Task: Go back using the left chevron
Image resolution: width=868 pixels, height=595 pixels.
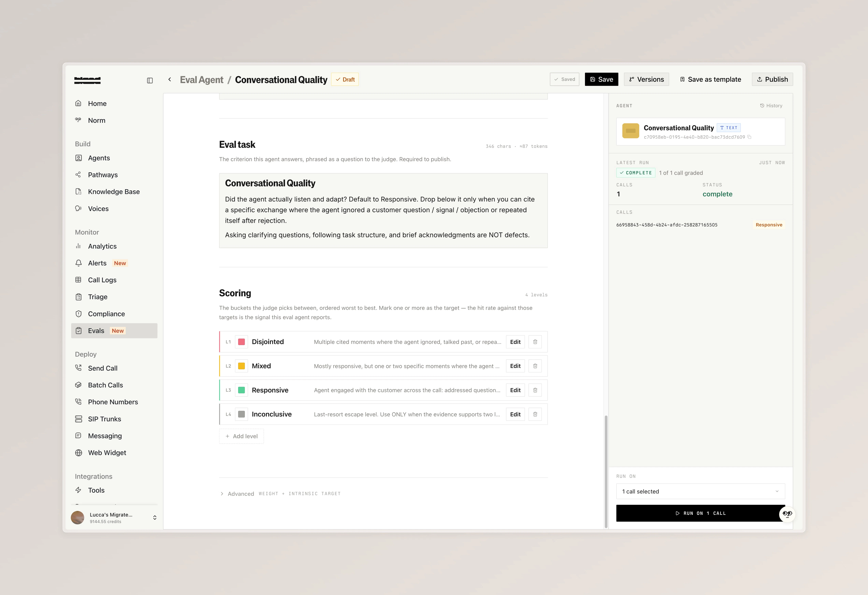Action: point(170,79)
